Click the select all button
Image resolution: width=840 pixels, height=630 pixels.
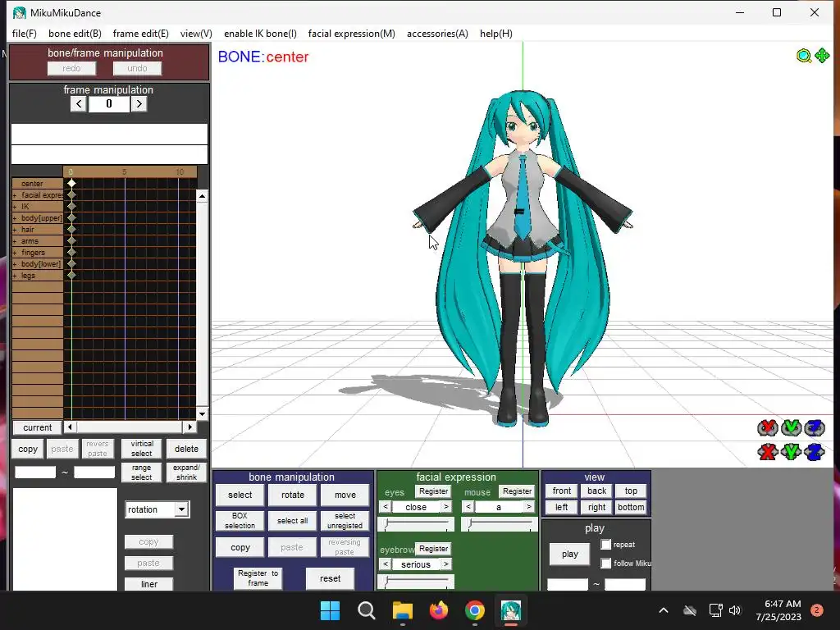coord(293,521)
